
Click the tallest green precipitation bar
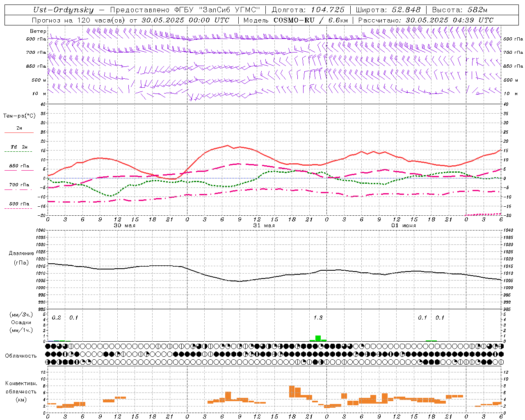click(x=318, y=338)
